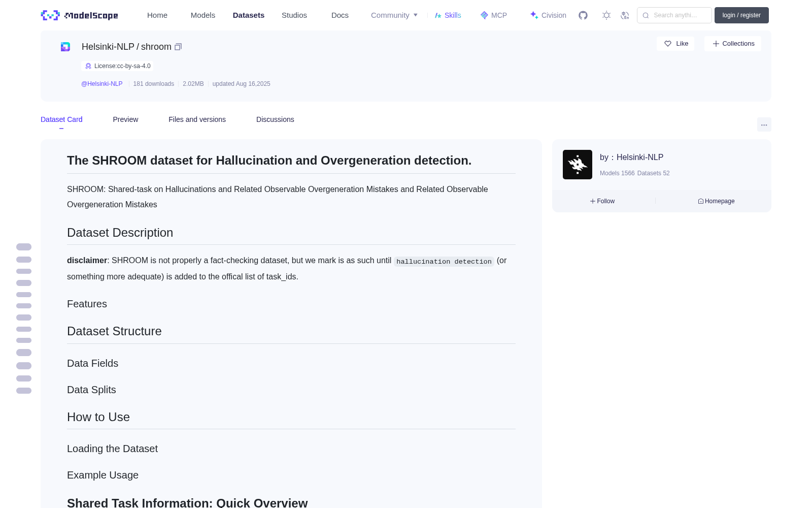Open the MCP section
Screen dimensions: 812x508
(x=494, y=15)
